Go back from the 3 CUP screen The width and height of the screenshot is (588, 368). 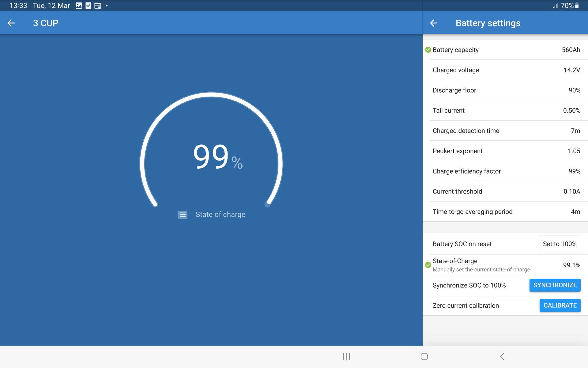coord(11,23)
